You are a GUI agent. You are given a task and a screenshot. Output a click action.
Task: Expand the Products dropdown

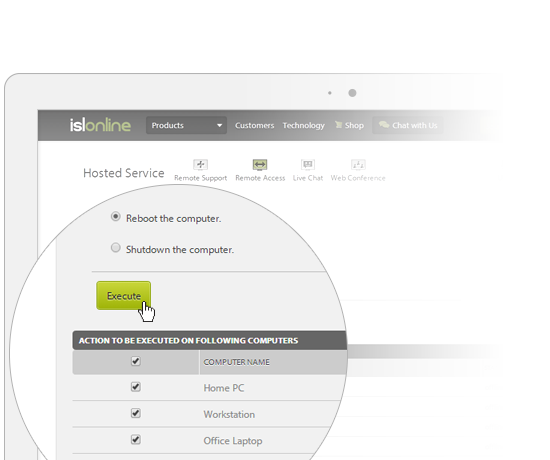click(186, 125)
